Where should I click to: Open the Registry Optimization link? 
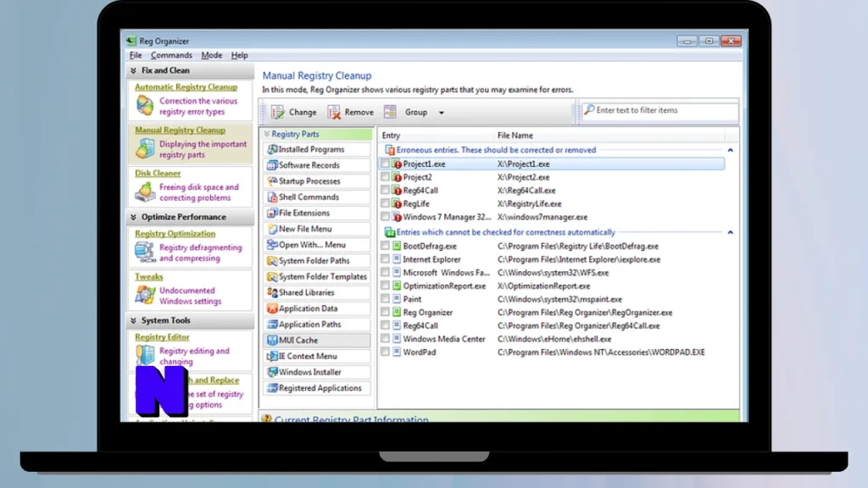(x=175, y=234)
